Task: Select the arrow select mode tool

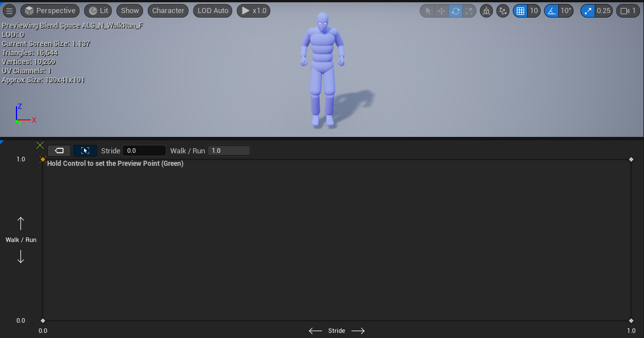Action: coord(428,11)
